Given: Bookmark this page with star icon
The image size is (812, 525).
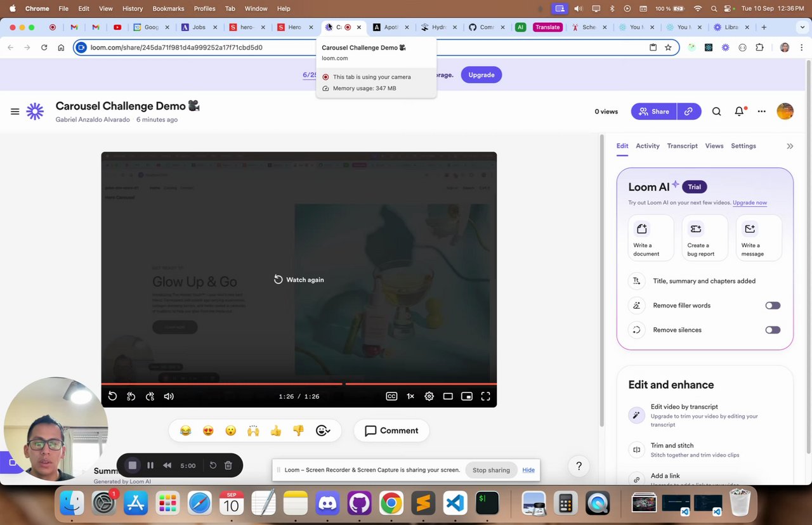Looking at the screenshot, I should pos(668,48).
